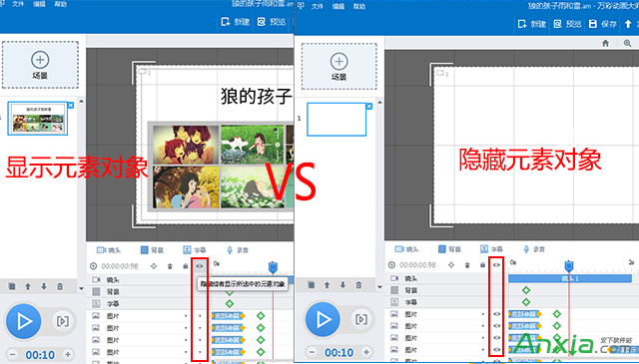
Task: Click keyframe diamond icon in left timeline header
Action: (154, 266)
